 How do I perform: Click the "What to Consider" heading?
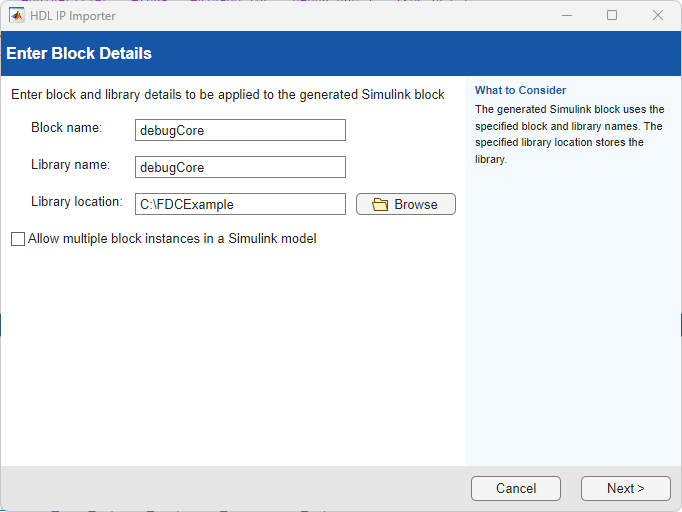pos(520,90)
